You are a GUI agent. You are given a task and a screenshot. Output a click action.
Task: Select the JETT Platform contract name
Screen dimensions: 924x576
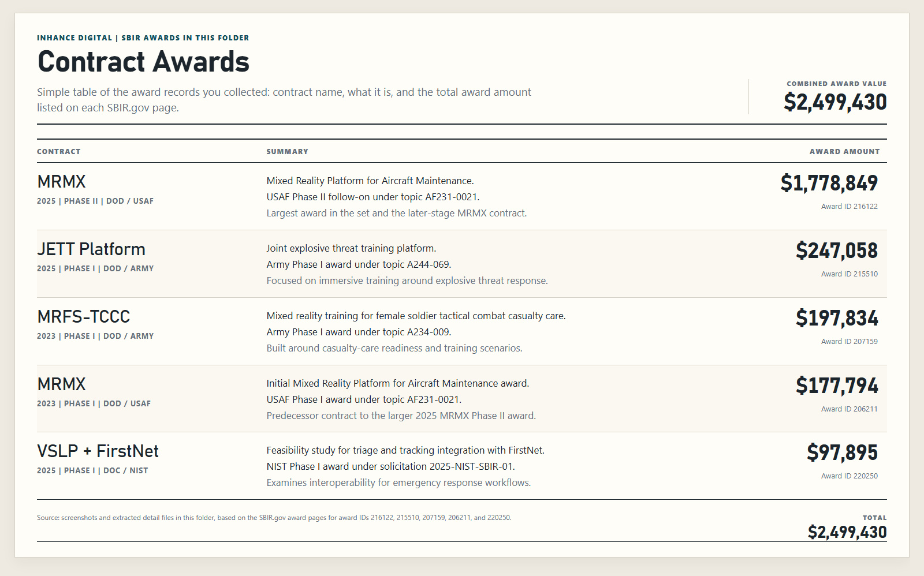pyautogui.click(x=91, y=249)
